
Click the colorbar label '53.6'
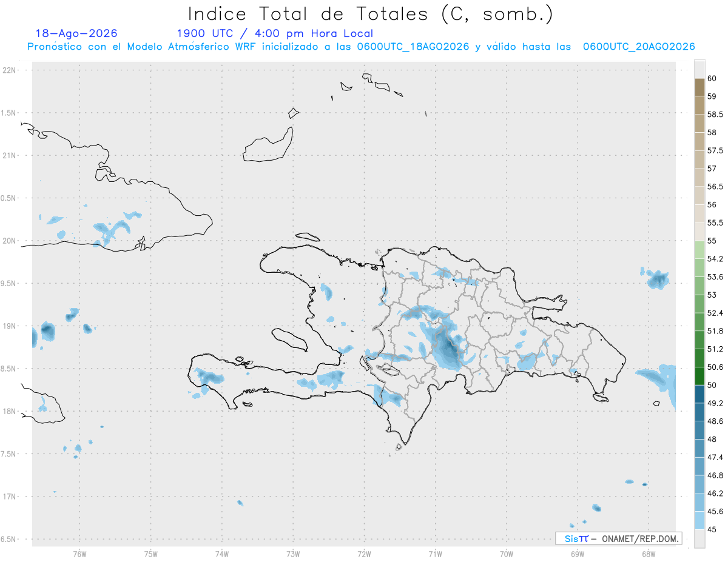tap(715, 277)
